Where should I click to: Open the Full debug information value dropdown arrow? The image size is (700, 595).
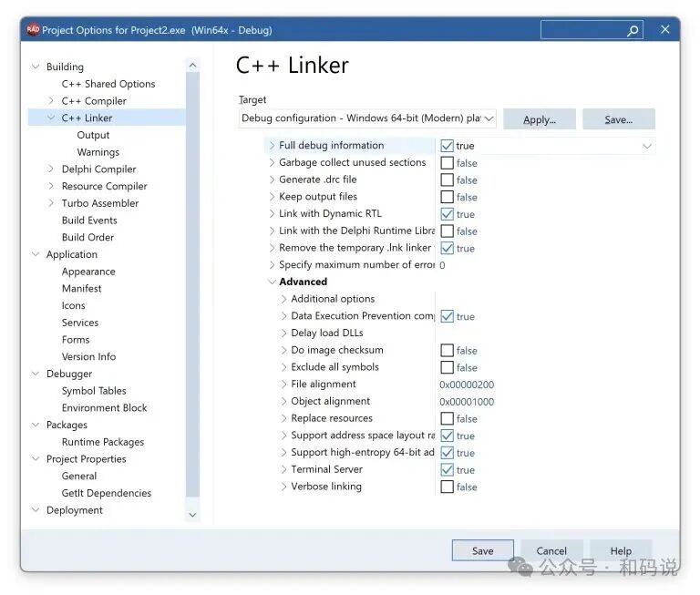pos(646,146)
